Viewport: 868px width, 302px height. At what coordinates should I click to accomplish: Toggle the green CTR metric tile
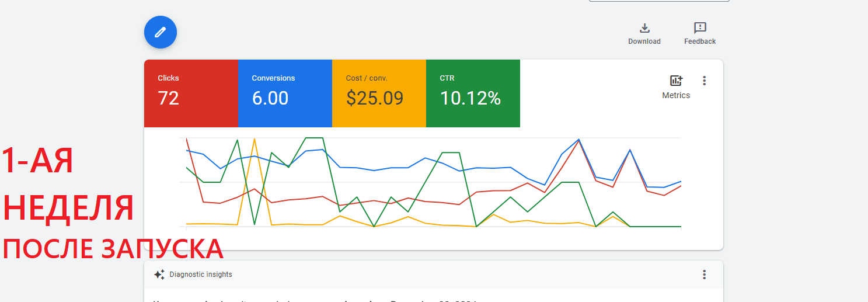pos(473,93)
